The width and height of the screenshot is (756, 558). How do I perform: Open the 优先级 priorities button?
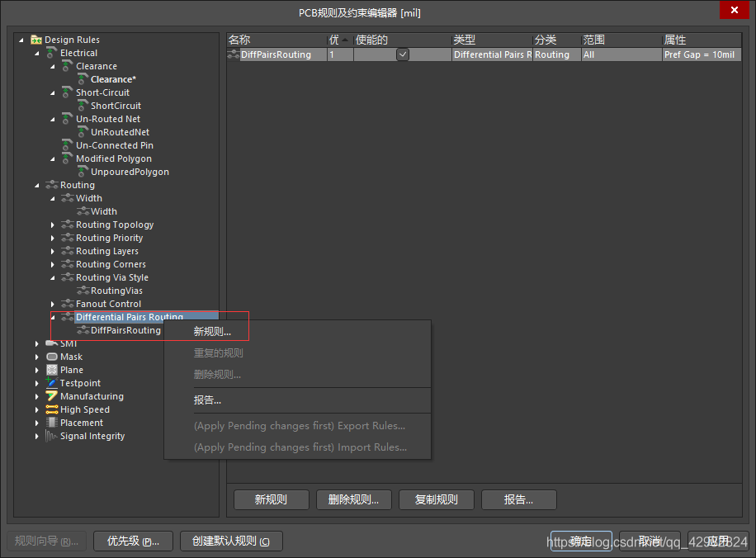(133, 541)
